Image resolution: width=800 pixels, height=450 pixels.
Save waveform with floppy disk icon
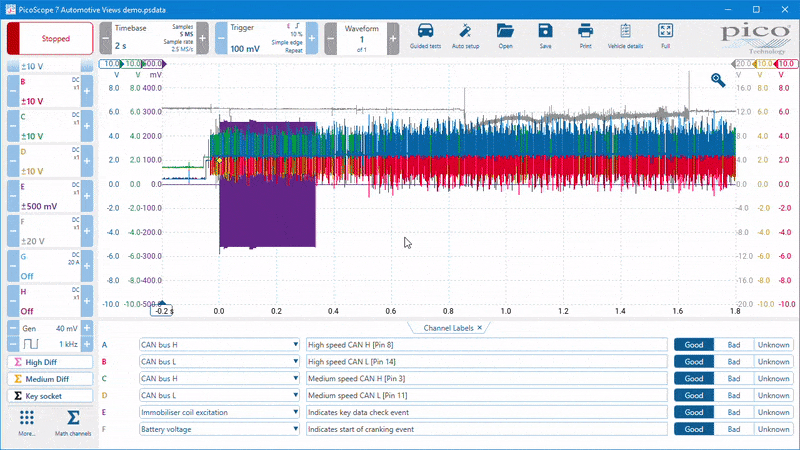[545, 37]
